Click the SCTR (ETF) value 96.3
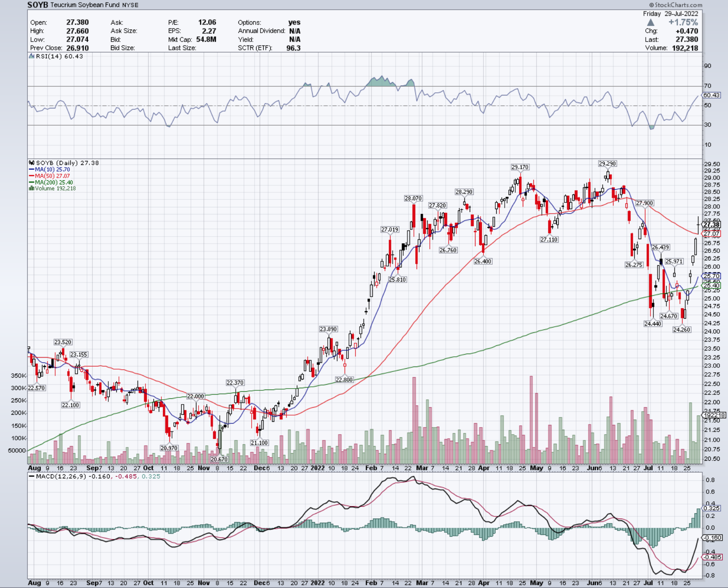 pos(293,48)
